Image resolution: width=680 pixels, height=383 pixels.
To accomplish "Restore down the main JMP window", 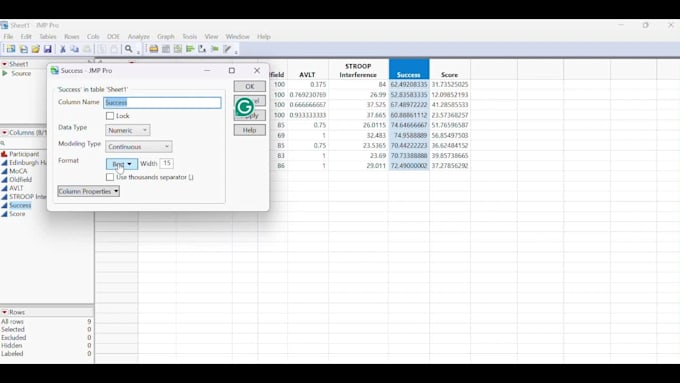I will [x=645, y=25].
